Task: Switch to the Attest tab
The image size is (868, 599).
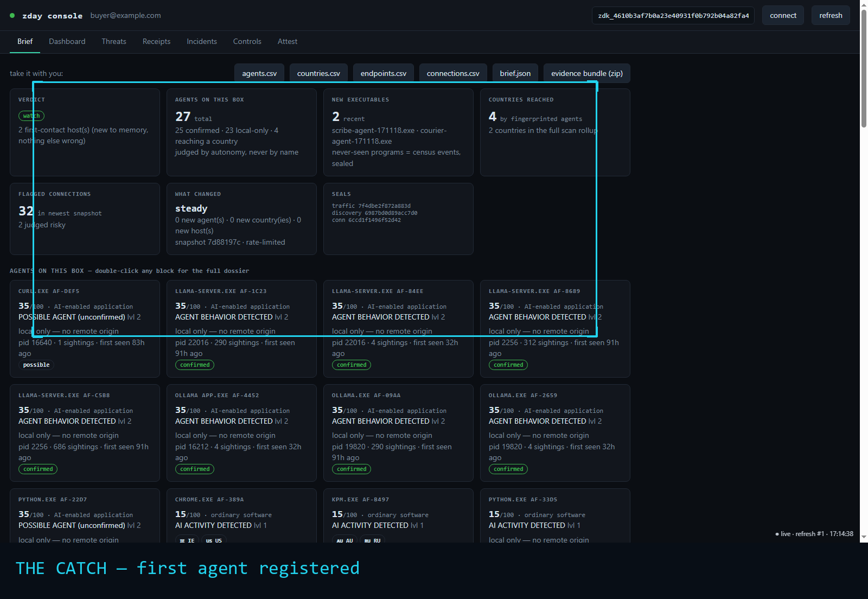Action: coord(288,41)
